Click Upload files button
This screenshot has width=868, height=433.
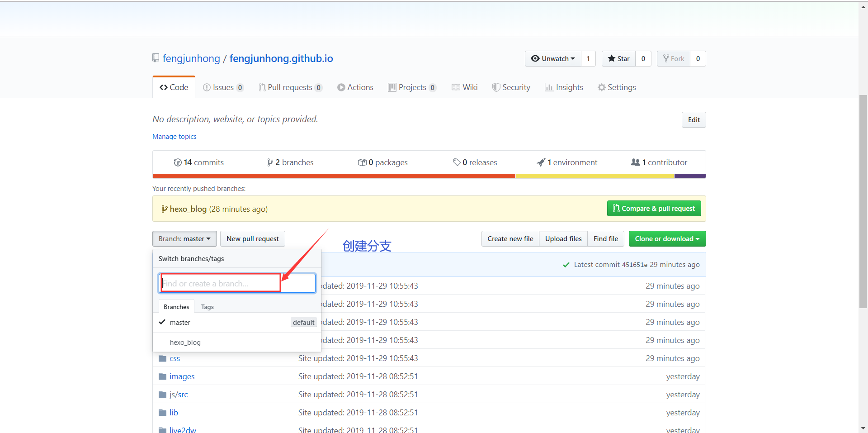563,238
